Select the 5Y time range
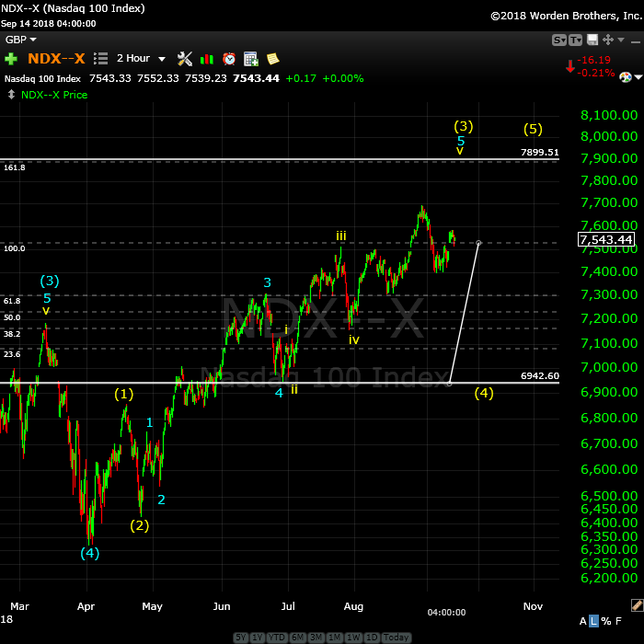644x644 pixels. [241, 637]
